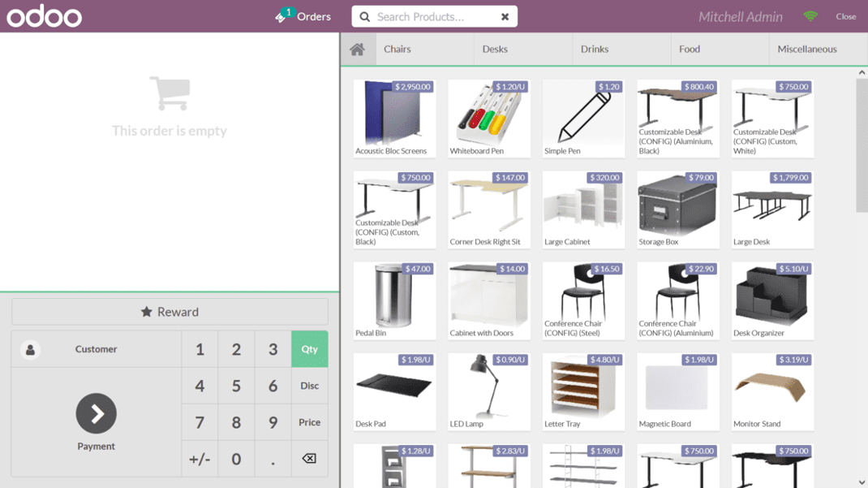
Task: Open the Orders ticket list
Action: pyautogui.click(x=303, y=16)
